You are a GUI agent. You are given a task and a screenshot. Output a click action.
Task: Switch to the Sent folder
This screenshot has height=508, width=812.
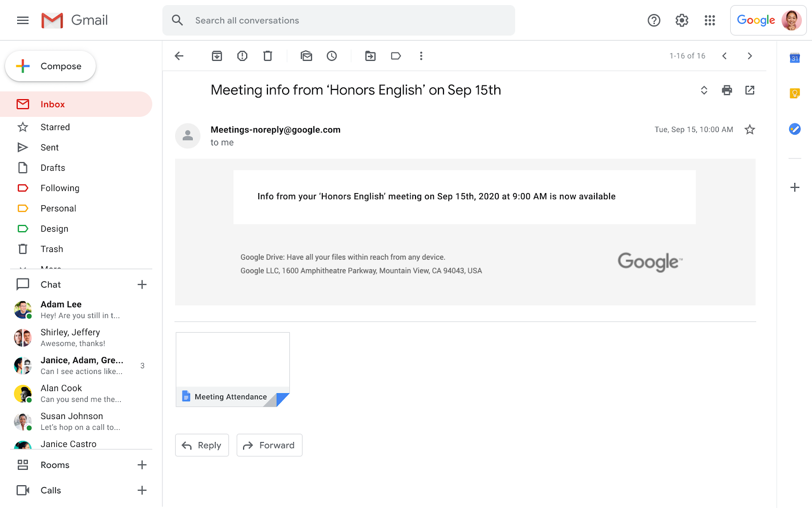point(49,147)
